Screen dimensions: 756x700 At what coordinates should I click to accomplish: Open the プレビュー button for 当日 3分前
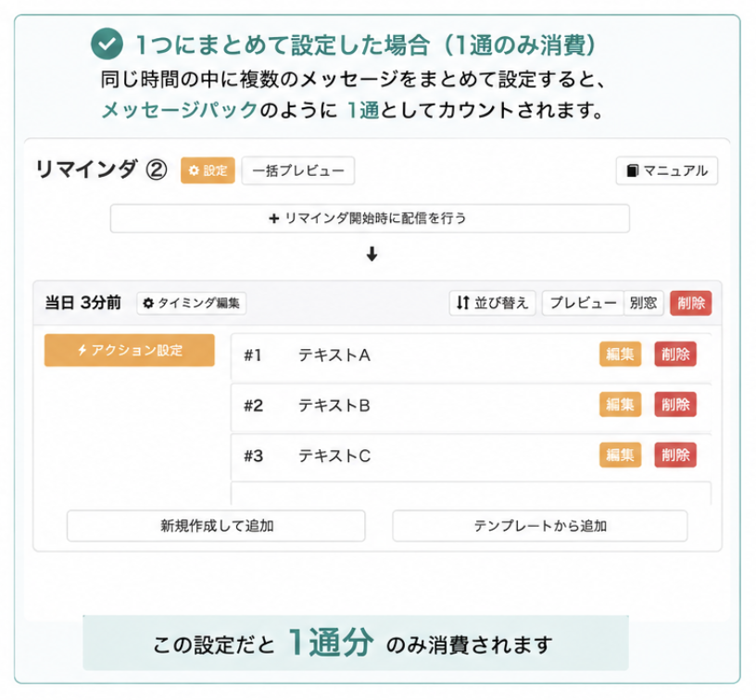click(583, 303)
